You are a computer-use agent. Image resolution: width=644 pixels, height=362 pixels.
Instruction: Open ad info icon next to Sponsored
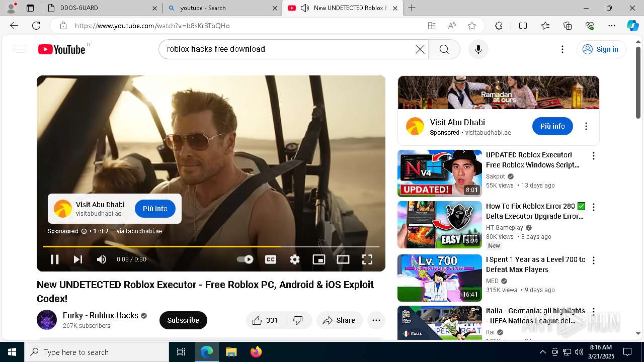[84, 231]
